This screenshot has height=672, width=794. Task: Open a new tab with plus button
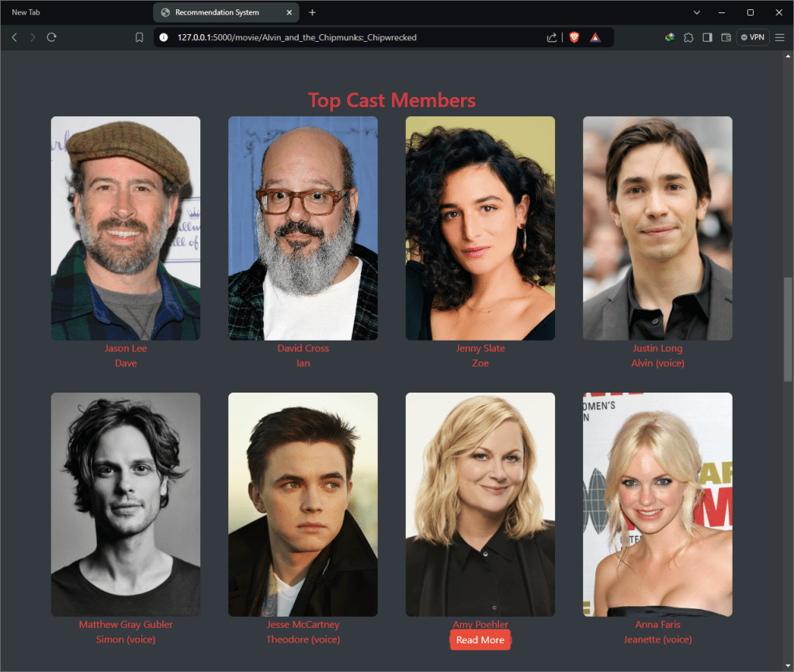pyautogui.click(x=312, y=12)
